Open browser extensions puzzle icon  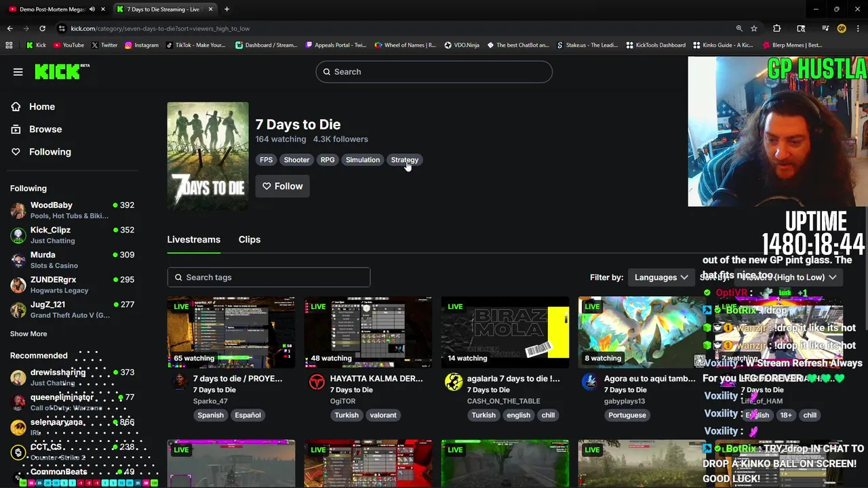pos(777,28)
